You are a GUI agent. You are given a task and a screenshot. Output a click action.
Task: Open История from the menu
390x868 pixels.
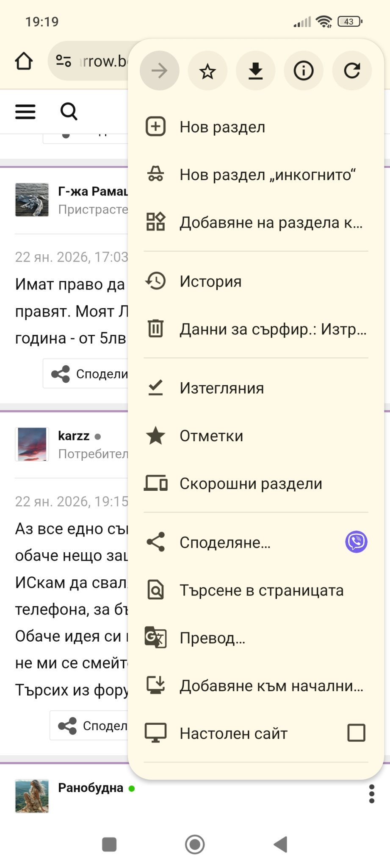coord(210,281)
